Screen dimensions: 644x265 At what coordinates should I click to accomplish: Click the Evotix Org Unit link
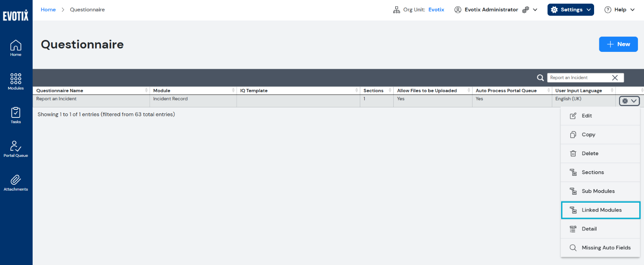coord(436,10)
